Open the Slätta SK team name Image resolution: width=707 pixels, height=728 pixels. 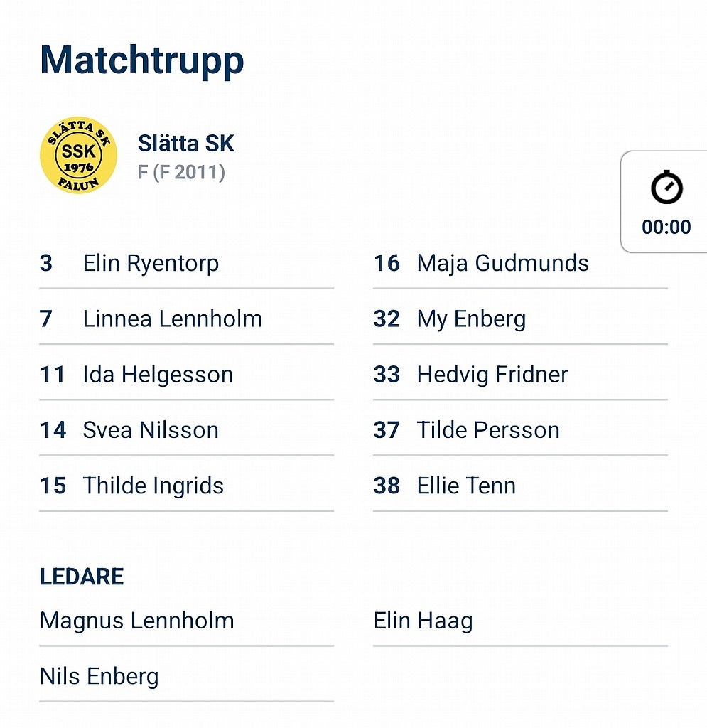tap(185, 143)
